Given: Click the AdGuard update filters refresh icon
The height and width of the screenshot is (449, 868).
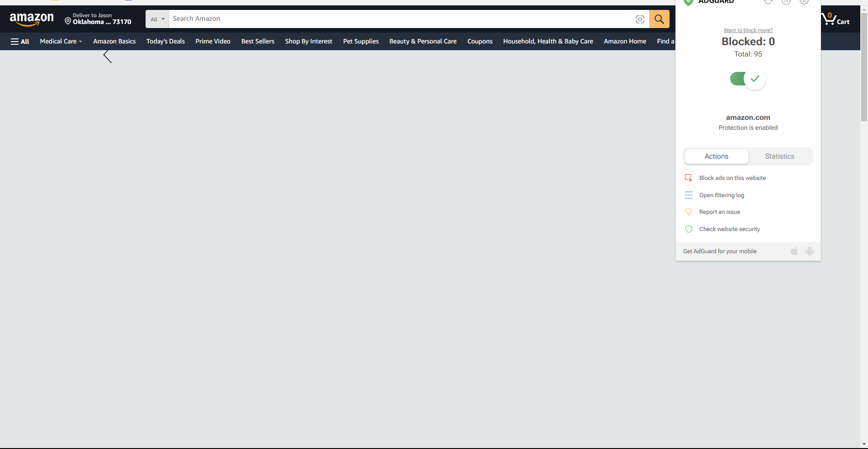Looking at the screenshot, I should [x=769, y=2].
